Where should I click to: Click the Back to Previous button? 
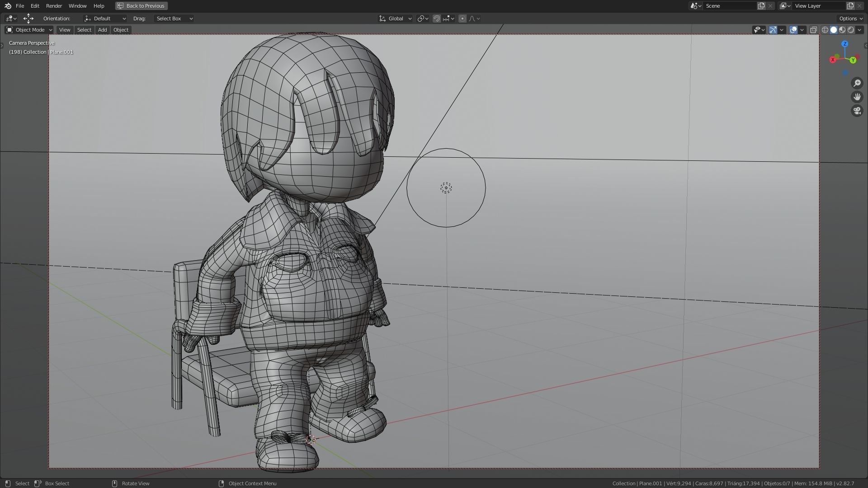[x=141, y=6]
